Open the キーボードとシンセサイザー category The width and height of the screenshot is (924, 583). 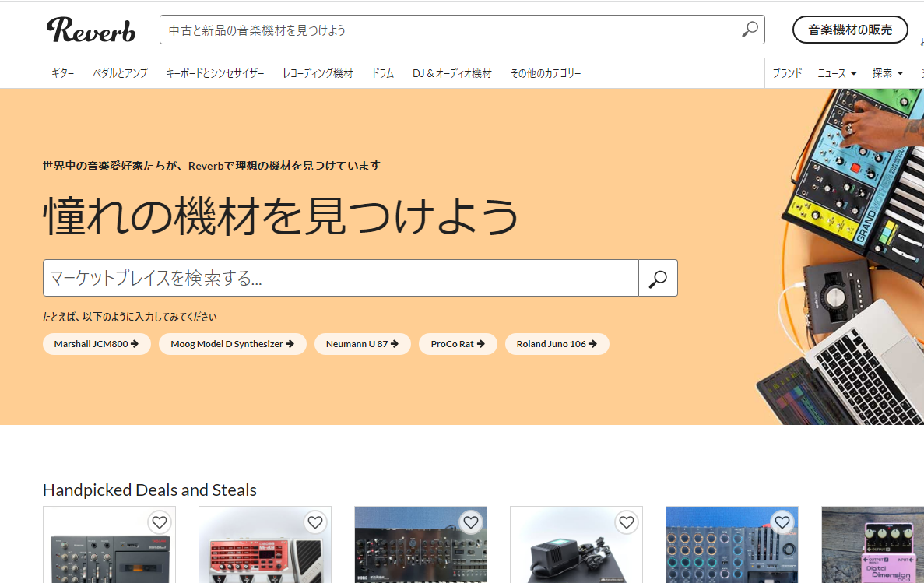tap(215, 73)
